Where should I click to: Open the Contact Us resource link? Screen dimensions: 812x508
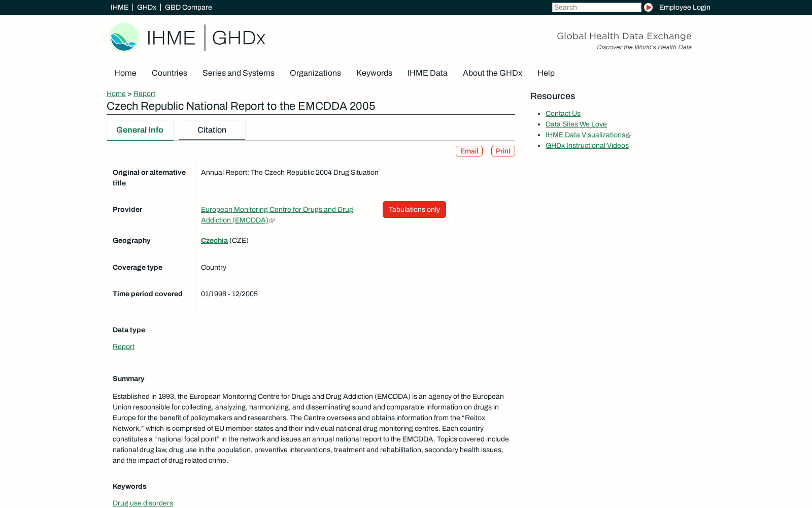pyautogui.click(x=563, y=113)
